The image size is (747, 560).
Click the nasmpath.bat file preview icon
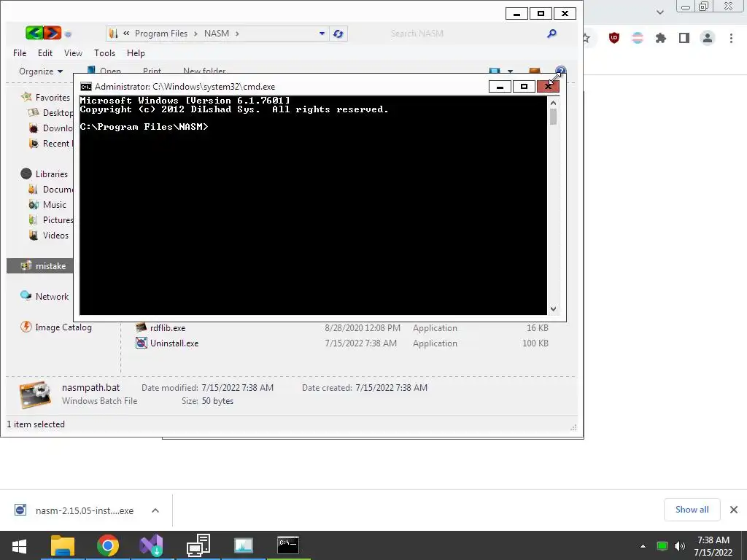coord(35,394)
